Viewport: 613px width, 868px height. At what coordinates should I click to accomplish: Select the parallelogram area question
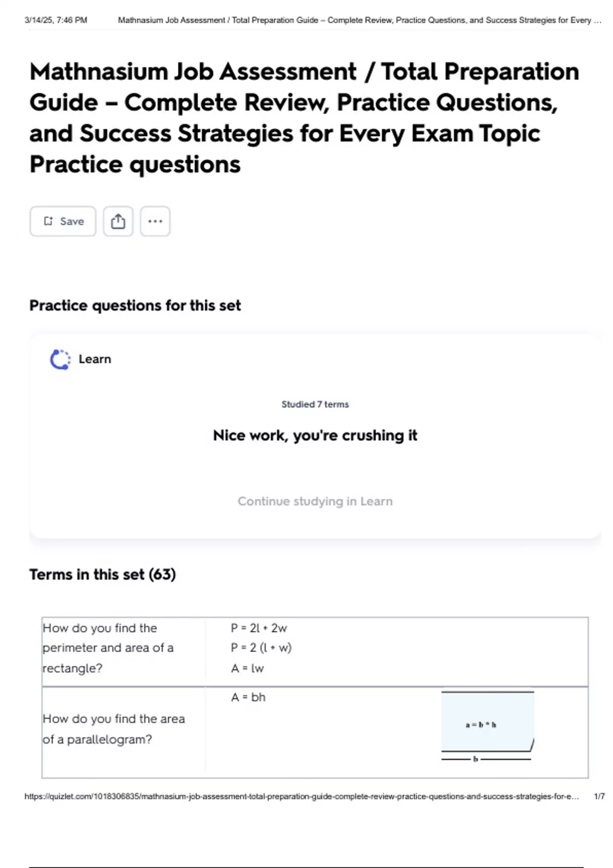click(x=113, y=729)
